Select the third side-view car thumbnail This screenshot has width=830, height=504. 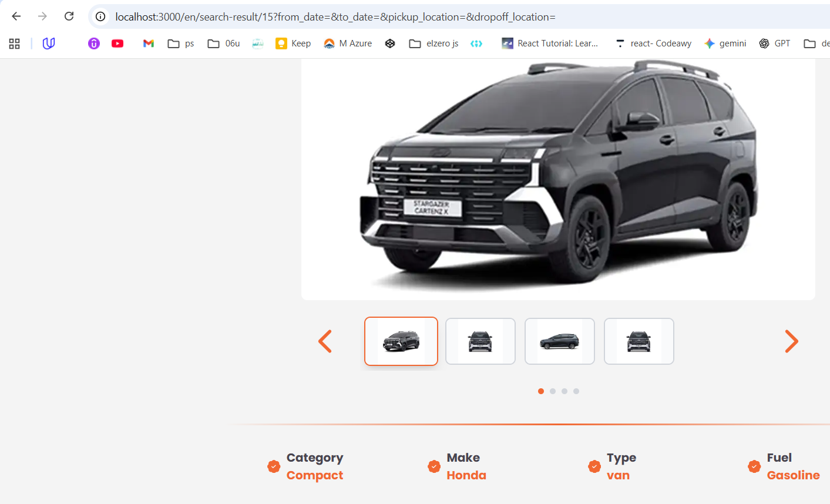(560, 341)
